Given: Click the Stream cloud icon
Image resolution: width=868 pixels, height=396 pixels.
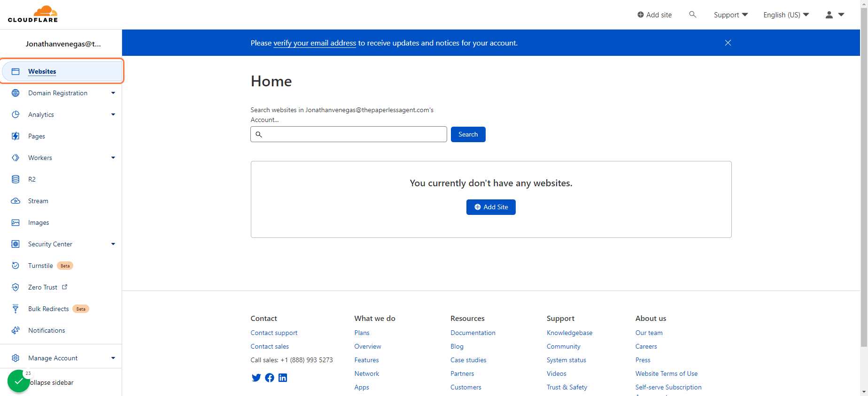Looking at the screenshot, I should point(15,201).
